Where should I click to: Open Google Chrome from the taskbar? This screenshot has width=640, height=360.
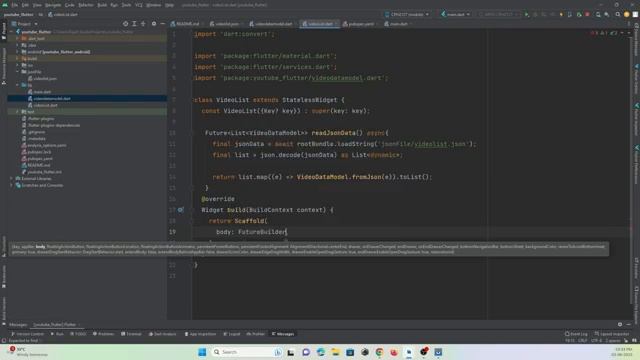tap(379, 352)
